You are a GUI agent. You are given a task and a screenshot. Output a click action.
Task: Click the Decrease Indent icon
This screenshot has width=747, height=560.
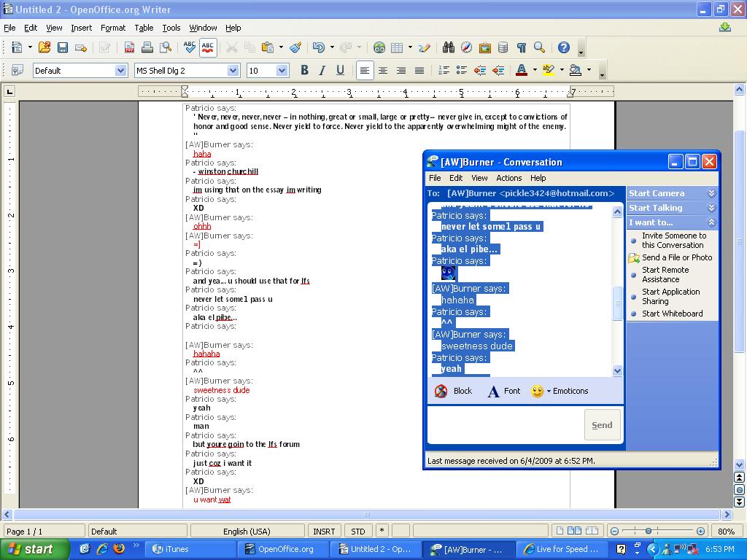[480, 71]
